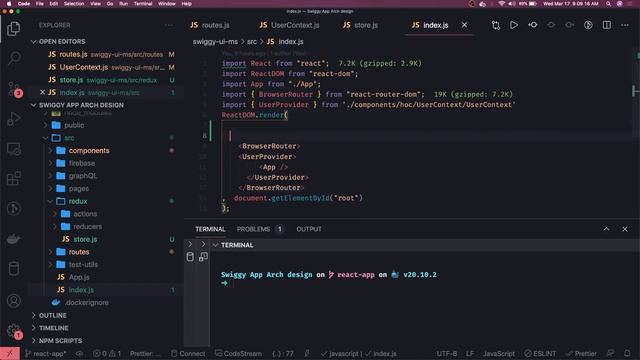Screen dimensions: 640x360
Task: Change UTF-8 encoding in status bar
Action: pyautogui.click(x=447, y=353)
